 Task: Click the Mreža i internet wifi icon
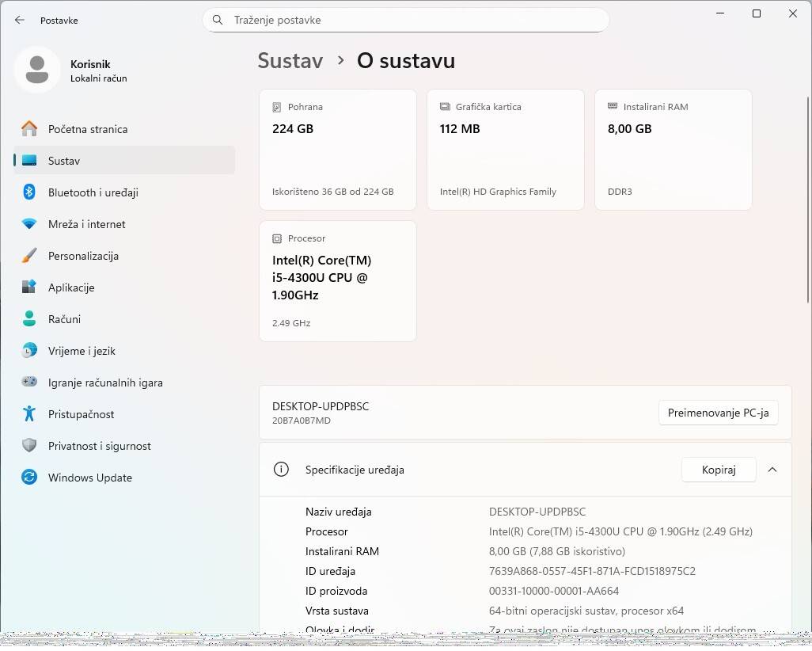(x=29, y=224)
